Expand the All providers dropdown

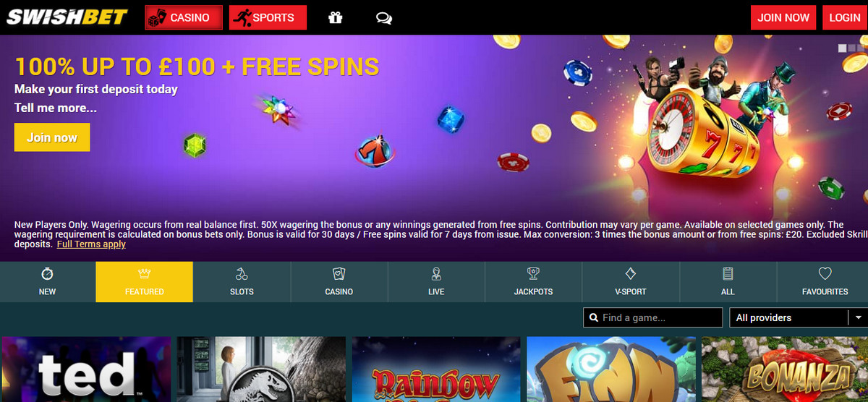pos(798,317)
